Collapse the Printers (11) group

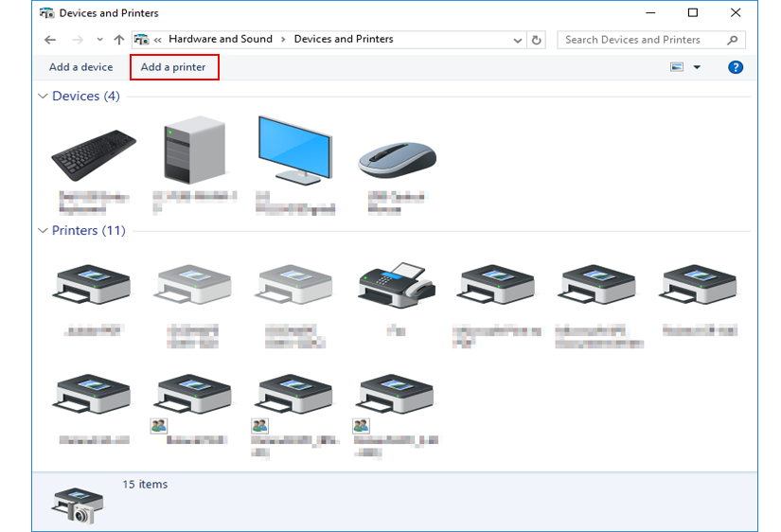point(43,231)
